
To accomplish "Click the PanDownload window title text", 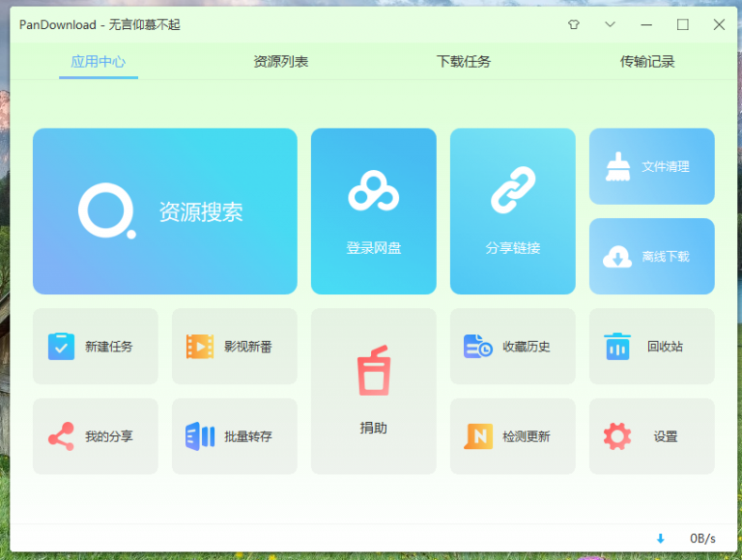I will pos(100,24).
